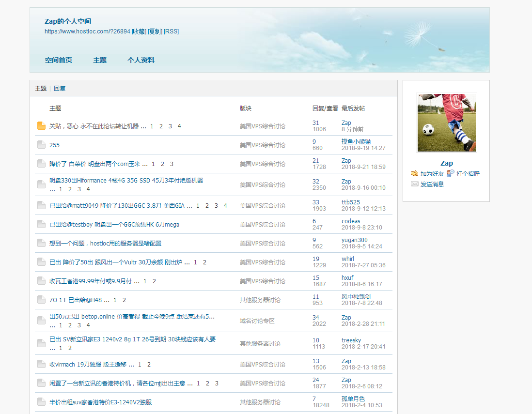Click last poster yugan300
The height and width of the screenshot is (414, 532).
coord(354,240)
